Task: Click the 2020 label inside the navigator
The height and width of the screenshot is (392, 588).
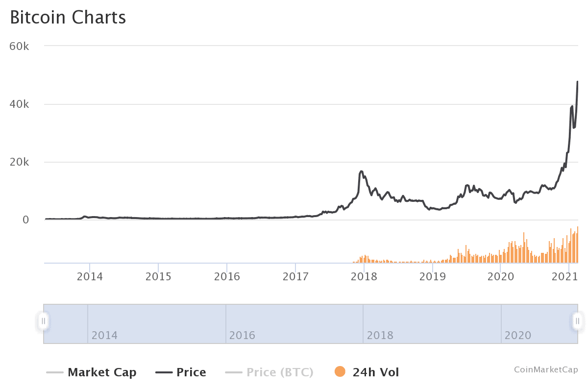Action: tap(517, 336)
